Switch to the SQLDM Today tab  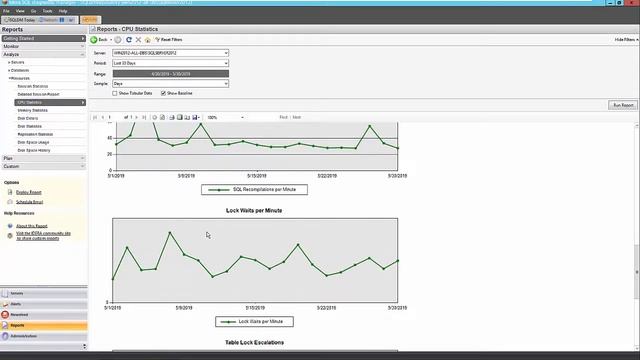click(x=20, y=20)
